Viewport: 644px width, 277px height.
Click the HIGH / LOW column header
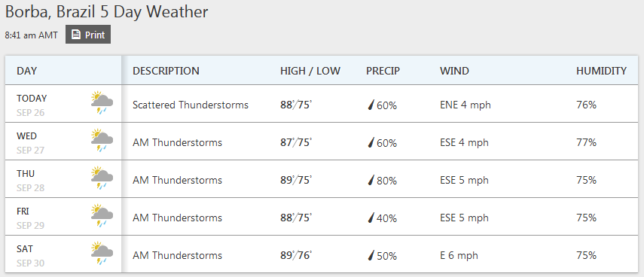(x=310, y=71)
